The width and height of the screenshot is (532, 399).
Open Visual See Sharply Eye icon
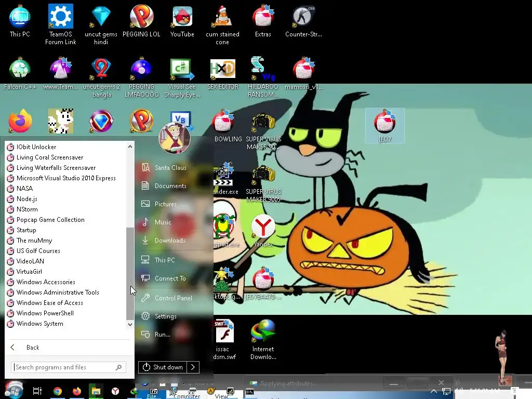point(182,77)
